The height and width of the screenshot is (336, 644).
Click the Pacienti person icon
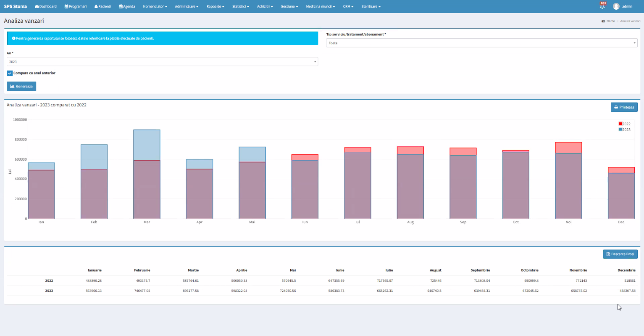point(96,7)
